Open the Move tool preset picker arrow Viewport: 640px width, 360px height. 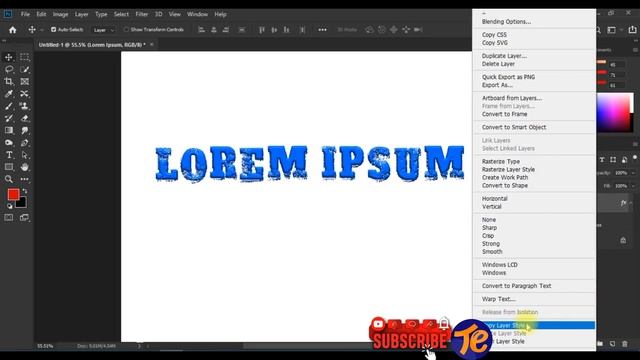point(42,30)
